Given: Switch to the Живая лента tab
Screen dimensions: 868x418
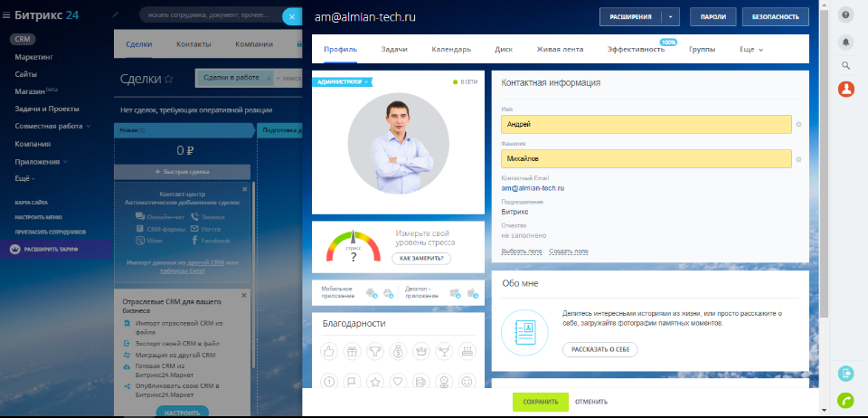Looking at the screenshot, I should coord(560,49).
